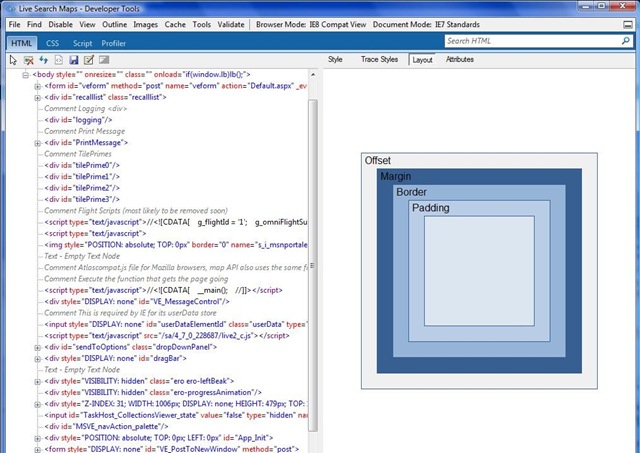The image size is (640, 453).
Task: Select the script src live2_c.js row
Action: pyautogui.click(x=167, y=336)
